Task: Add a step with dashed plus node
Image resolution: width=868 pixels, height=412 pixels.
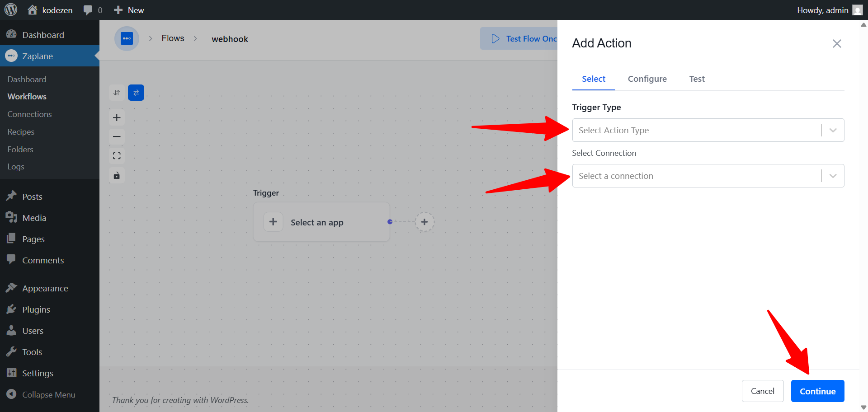Action: [425, 222]
